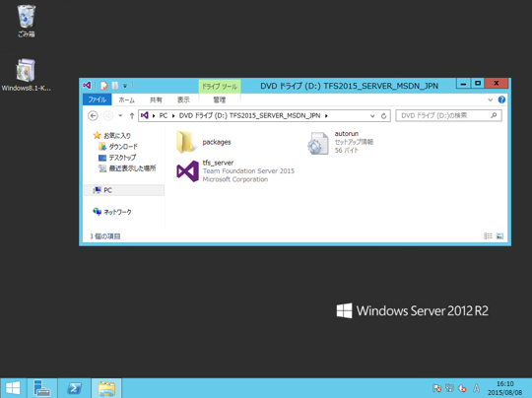Click the autorun file name
Viewport: 532px width, 398px height.
tap(347, 134)
